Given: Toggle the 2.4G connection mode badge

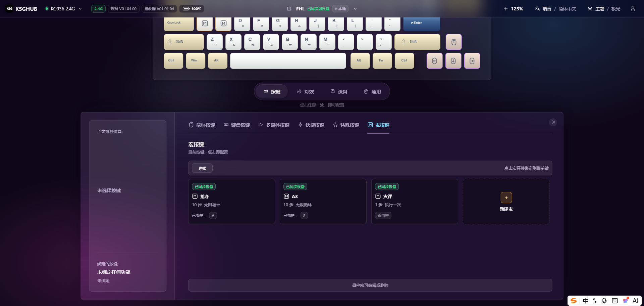Looking at the screenshot, I should coord(98,9).
